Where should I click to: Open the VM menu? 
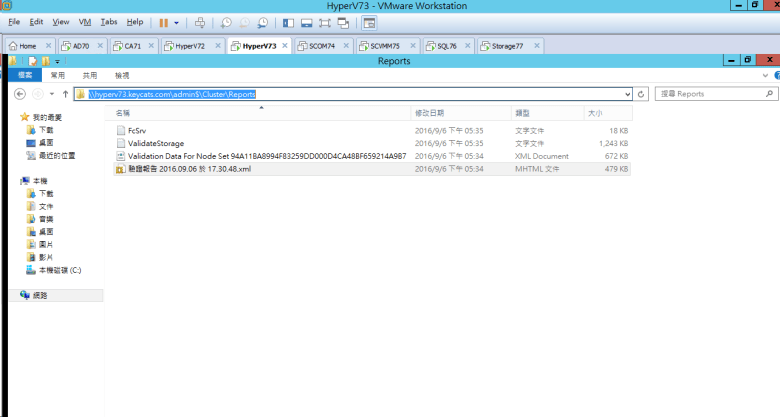(84, 21)
